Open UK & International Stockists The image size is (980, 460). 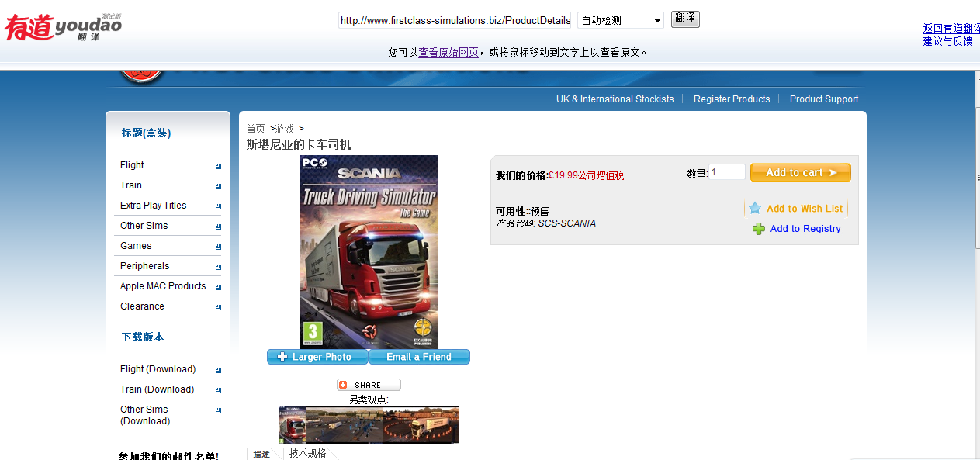click(x=615, y=99)
